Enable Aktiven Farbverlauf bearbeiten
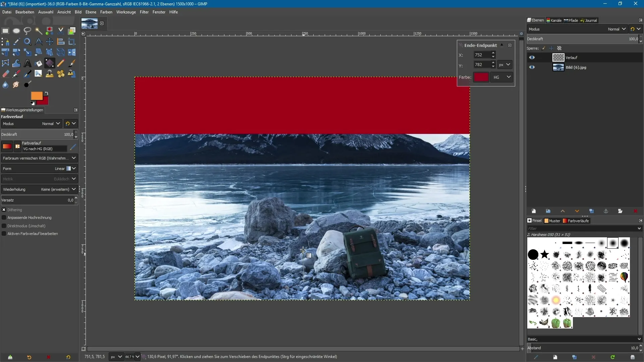Image resolution: width=644 pixels, height=362 pixels. coord(4,234)
